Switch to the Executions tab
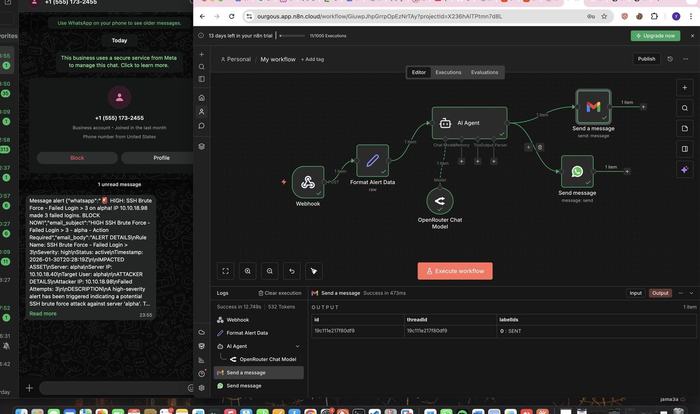The width and height of the screenshot is (700, 414). tap(448, 72)
